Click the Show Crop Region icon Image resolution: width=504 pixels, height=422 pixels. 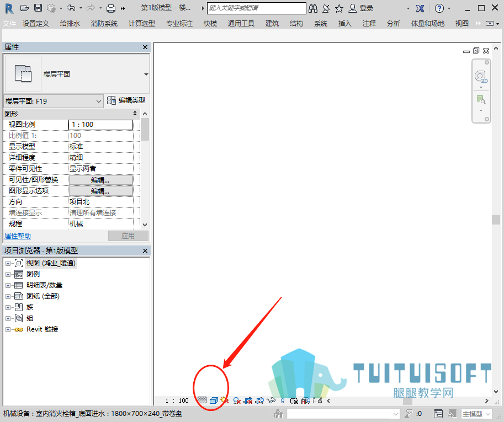[259, 400]
